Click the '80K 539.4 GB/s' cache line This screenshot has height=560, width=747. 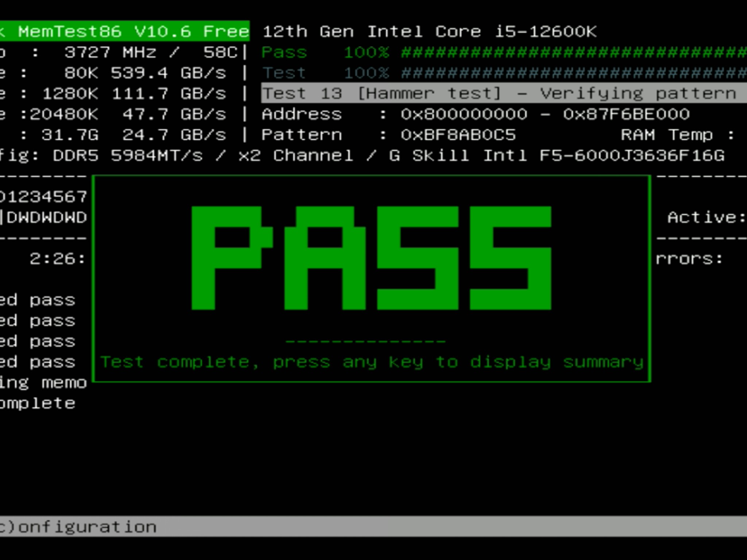[145, 73]
